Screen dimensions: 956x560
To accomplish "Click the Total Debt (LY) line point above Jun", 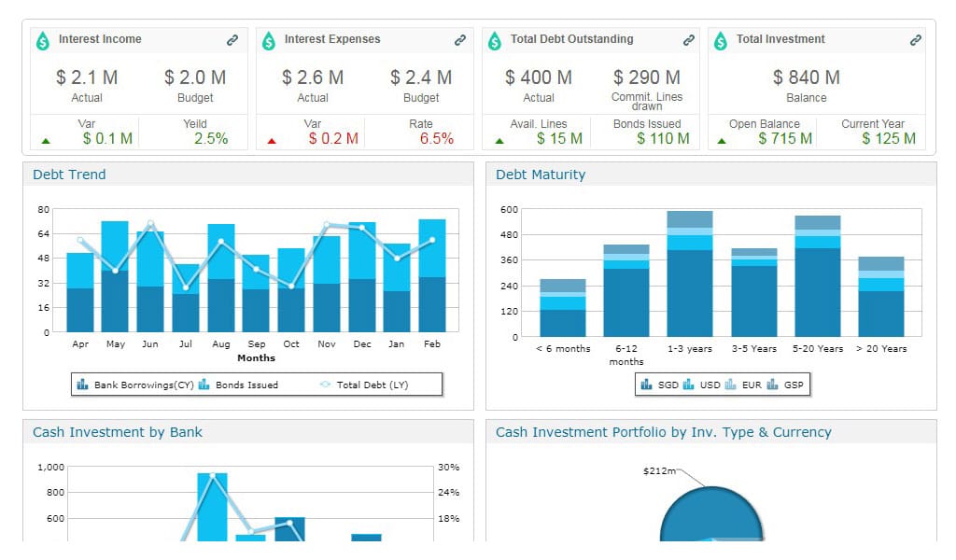I will click(150, 223).
